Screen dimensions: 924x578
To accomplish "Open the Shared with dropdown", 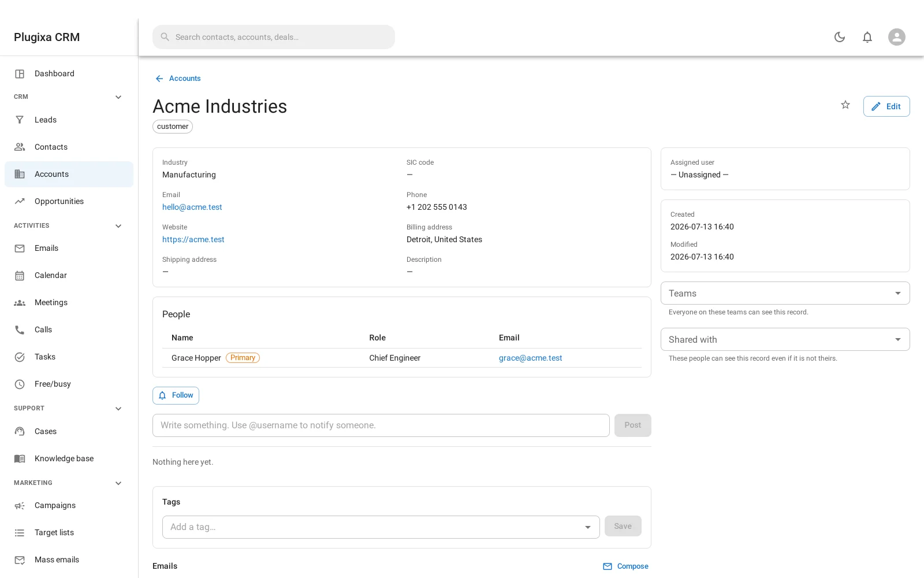I will point(785,339).
